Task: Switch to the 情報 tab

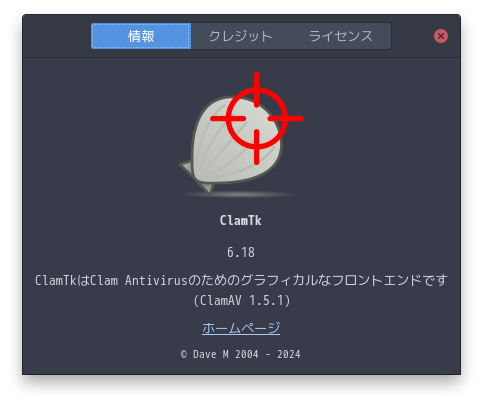Action: click(x=141, y=36)
